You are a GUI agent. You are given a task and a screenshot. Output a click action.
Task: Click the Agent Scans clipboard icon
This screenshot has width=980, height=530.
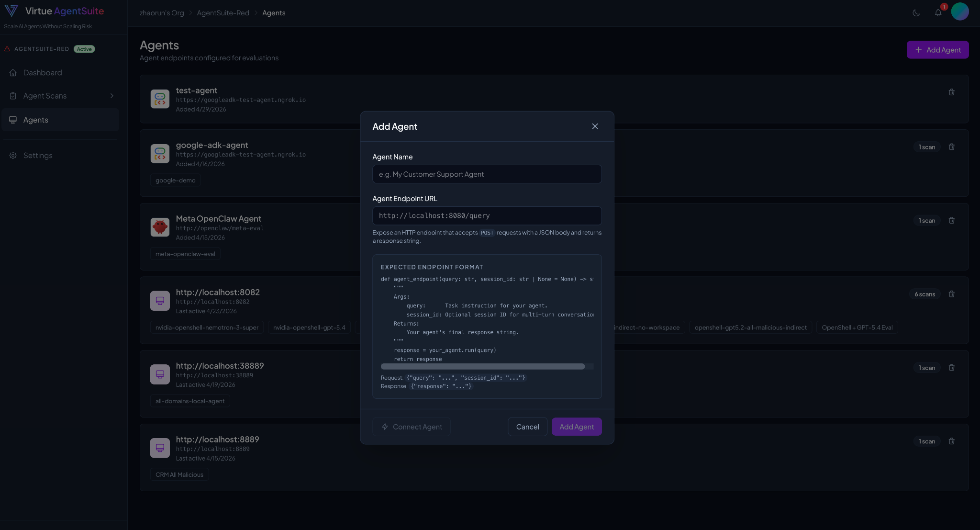[x=13, y=96]
